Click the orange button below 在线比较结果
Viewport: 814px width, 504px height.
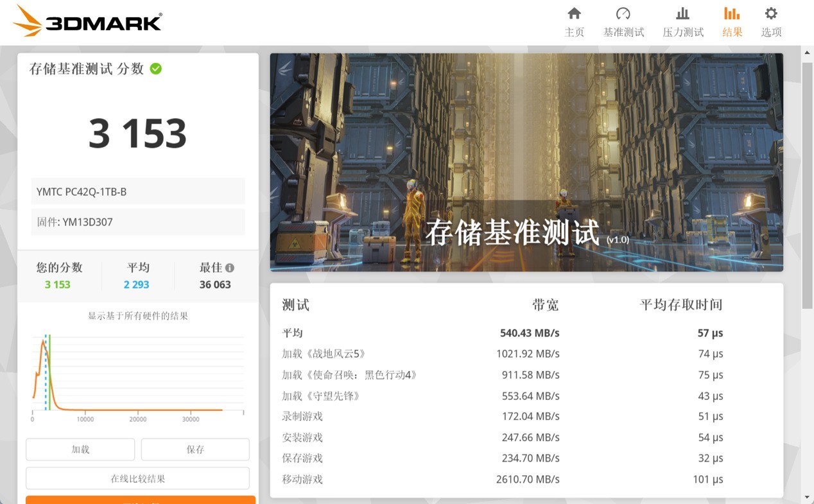(141, 500)
